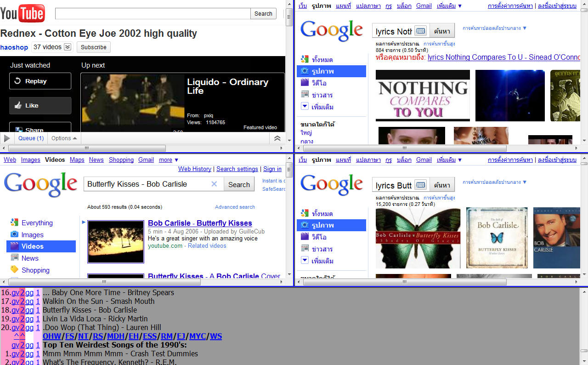Open แปลภาษา in the bar above lyrics Butt
This screenshot has width=588, height=365.
coord(368,160)
